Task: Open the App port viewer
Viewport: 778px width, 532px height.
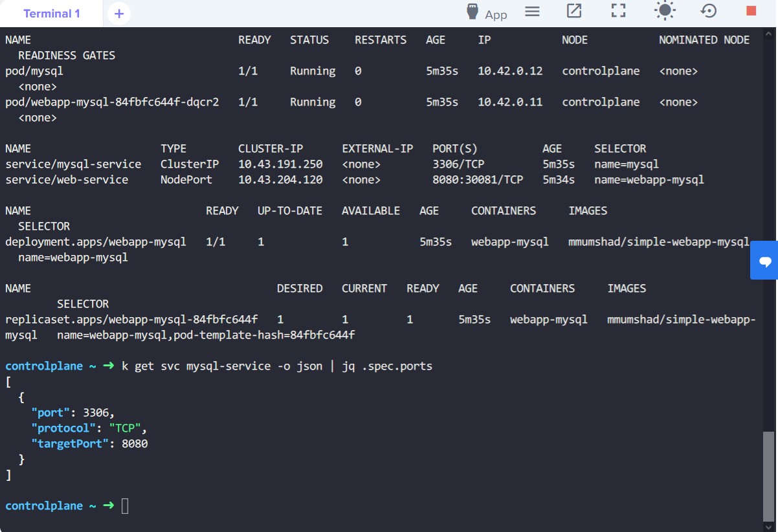Action: pyautogui.click(x=487, y=13)
